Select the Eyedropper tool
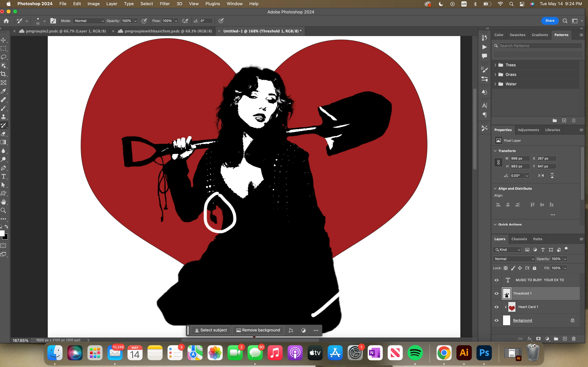588x367 pixels. tap(3, 91)
